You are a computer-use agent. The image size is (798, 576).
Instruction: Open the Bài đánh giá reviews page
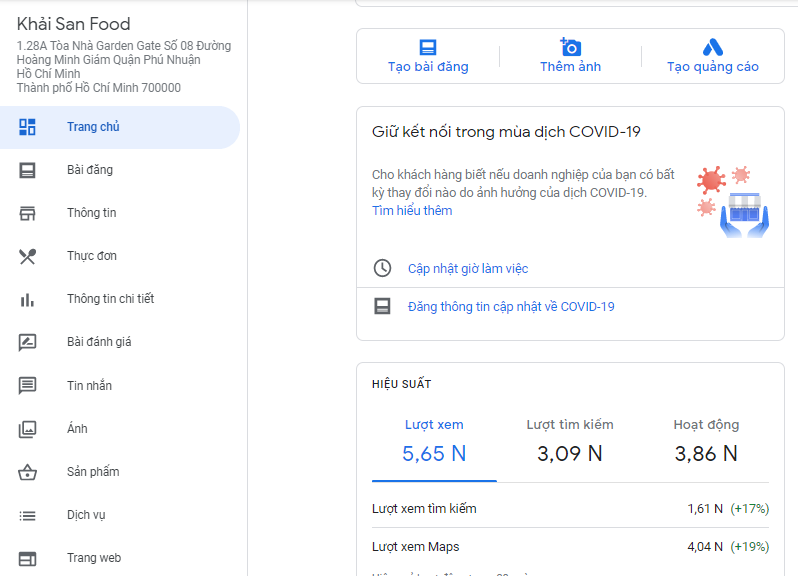120,342
